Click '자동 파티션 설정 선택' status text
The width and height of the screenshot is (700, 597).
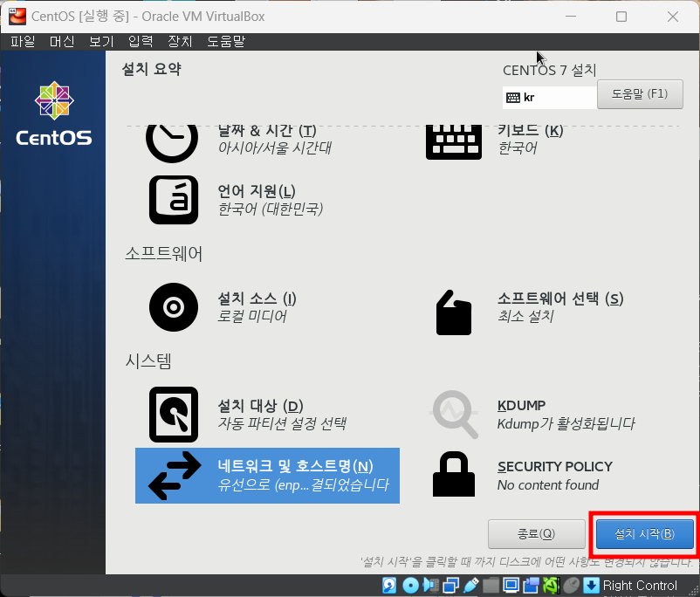(x=282, y=423)
